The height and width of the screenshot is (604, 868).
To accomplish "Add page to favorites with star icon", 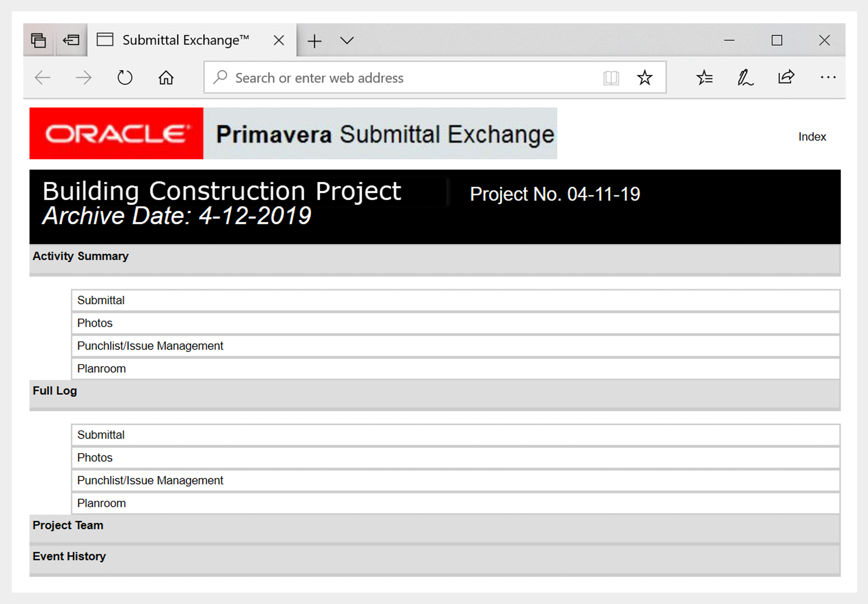I will click(645, 78).
